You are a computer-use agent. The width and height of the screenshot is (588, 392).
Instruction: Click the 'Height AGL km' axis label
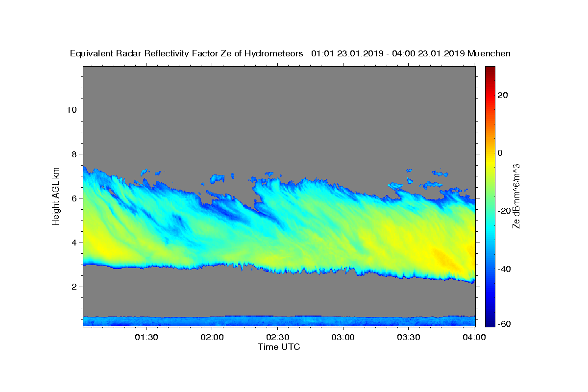click(56, 196)
